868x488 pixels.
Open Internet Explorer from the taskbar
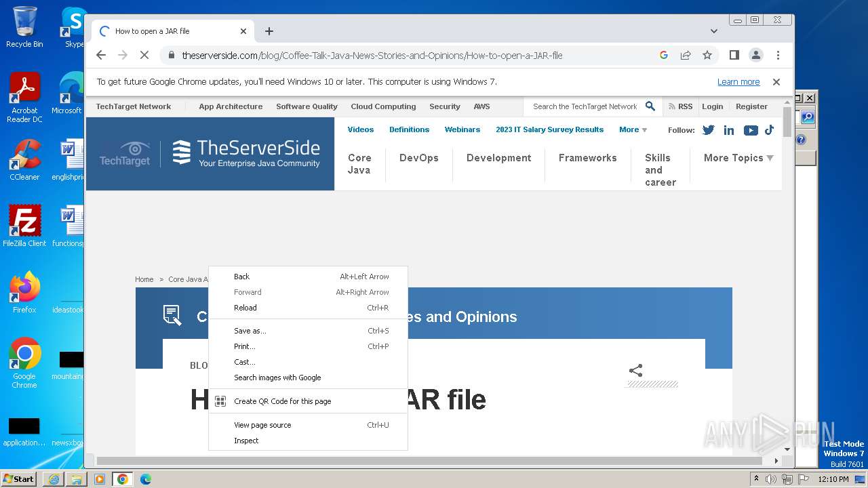pos(54,479)
